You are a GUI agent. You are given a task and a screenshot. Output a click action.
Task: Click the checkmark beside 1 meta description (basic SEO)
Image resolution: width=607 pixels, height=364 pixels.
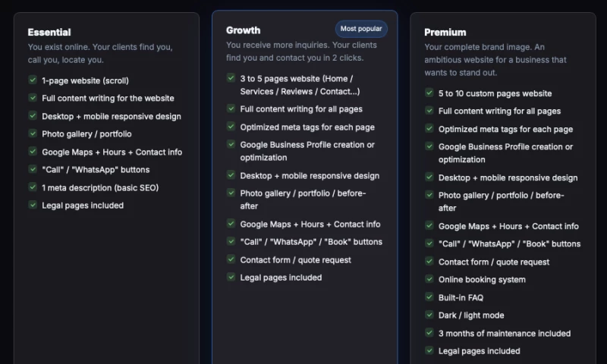tap(33, 187)
